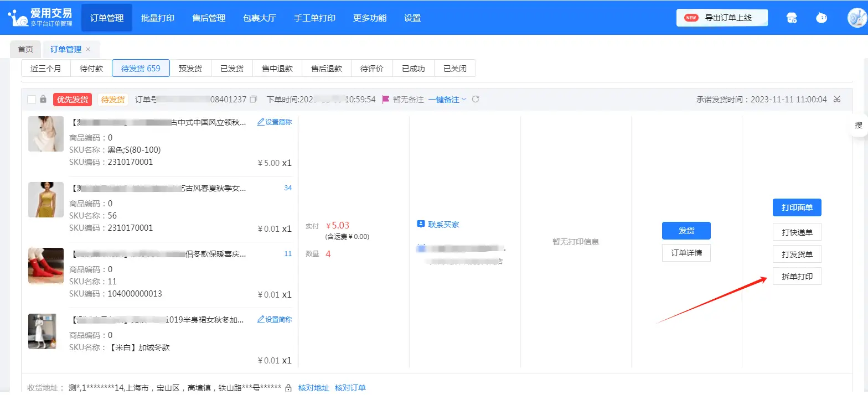Click the 打发货单 button
Image resolution: width=868 pixels, height=395 pixels.
coord(797,254)
